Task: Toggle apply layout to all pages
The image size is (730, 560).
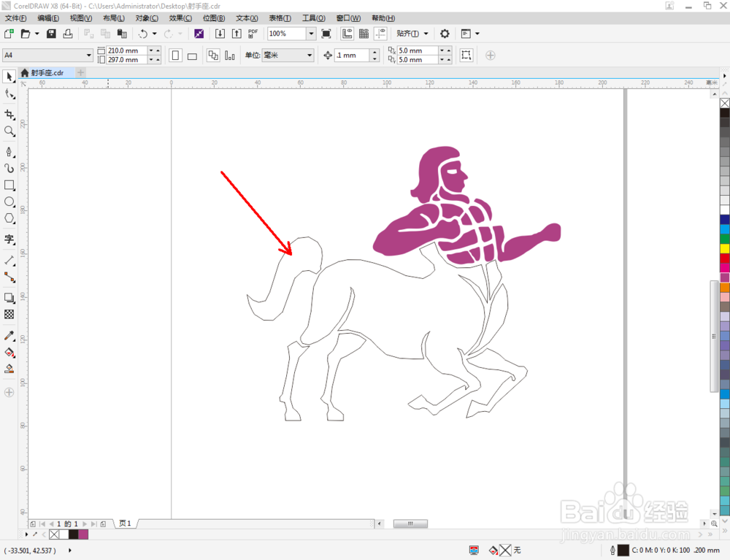Action: tap(212, 55)
